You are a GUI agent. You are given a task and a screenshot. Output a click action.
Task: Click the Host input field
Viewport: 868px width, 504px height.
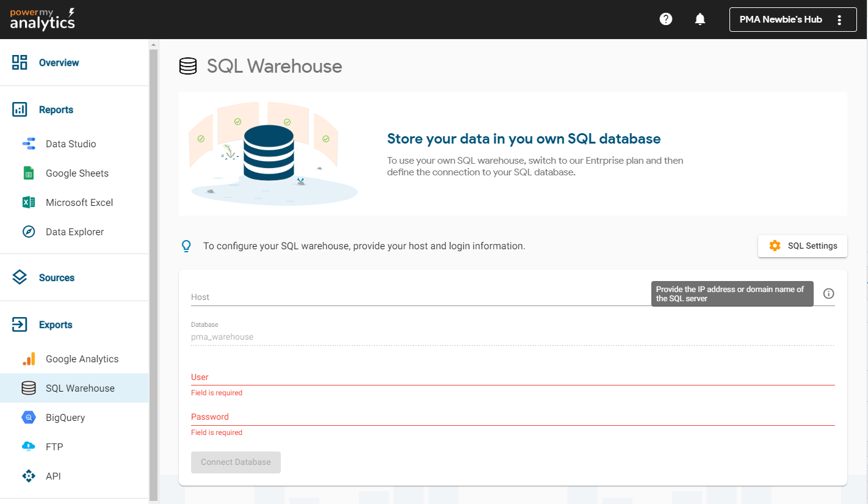[415, 297]
